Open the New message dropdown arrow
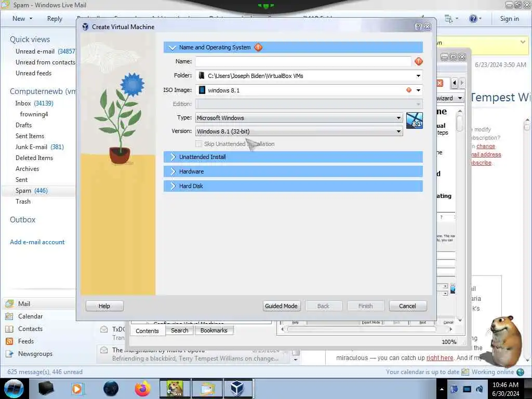 [31, 19]
